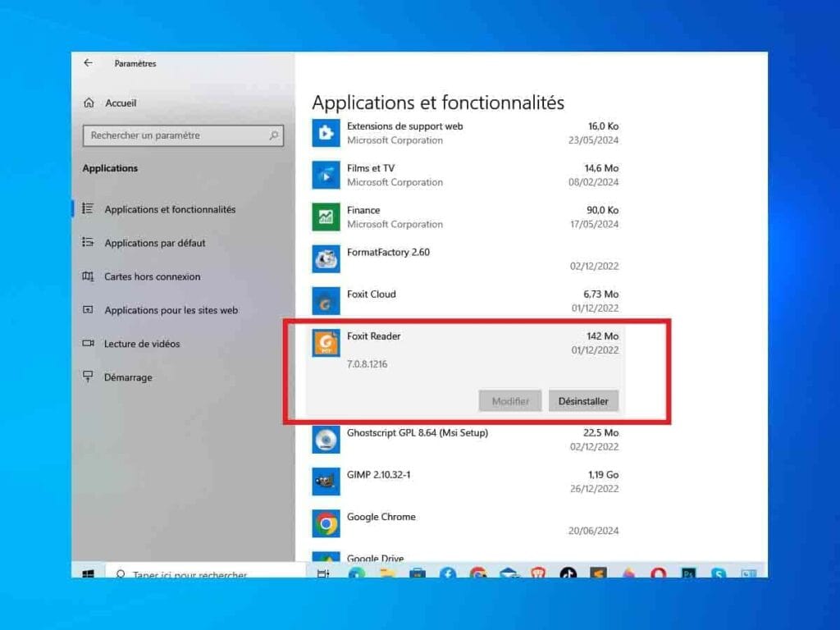Viewport: 840px width, 630px height.
Task: Click the "Rechercher un paramètre" search field
Action: point(182,135)
